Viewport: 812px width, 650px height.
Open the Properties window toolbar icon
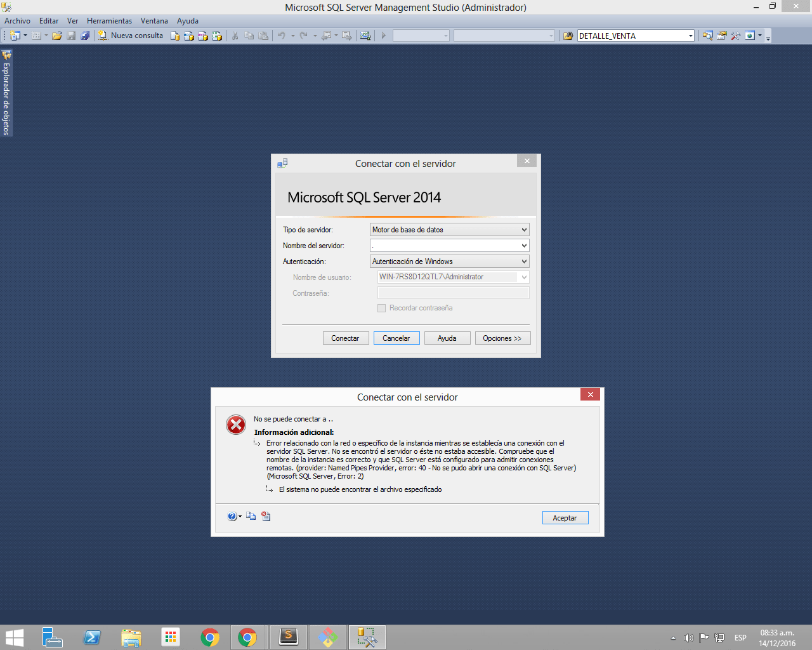[722, 36]
